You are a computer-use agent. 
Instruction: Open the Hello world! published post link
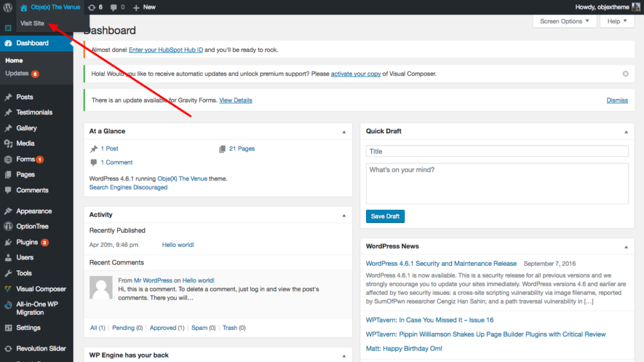tap(178, 244)
